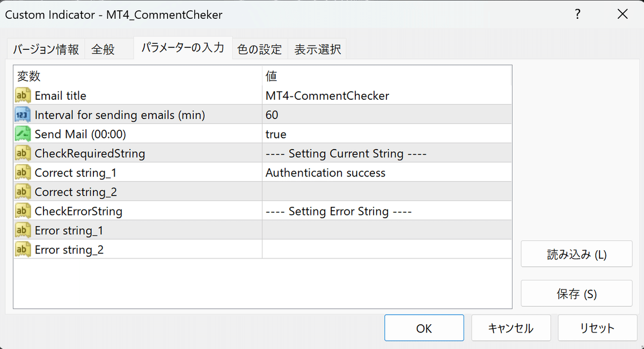Toggle the Send Mail value true
Screen dimensions: 644x349
point(387,135)
